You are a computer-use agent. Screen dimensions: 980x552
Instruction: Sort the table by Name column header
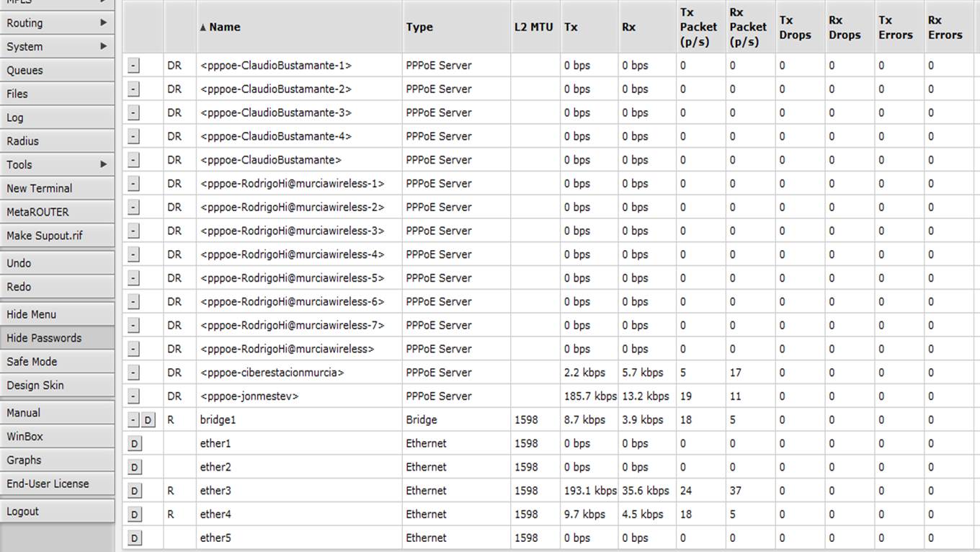click(225, 27)
